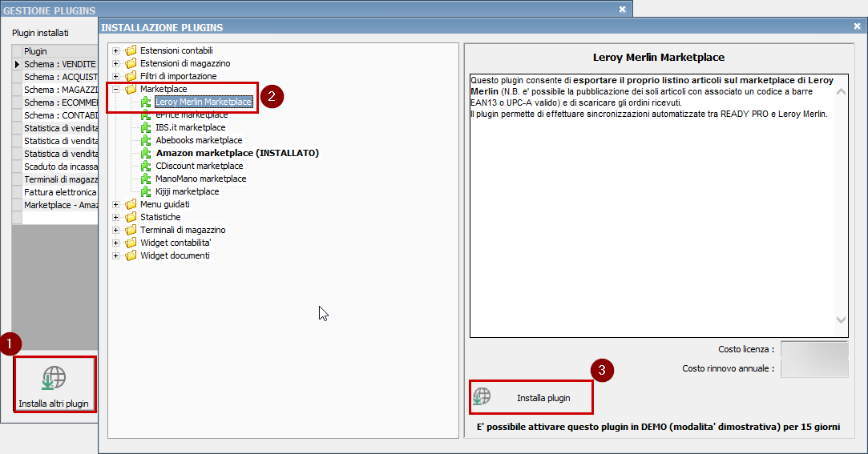Viewport: 868px width, 454px height.
Task: Click the Amazon marketplace puzzle icon
Action: click(146, 153)
